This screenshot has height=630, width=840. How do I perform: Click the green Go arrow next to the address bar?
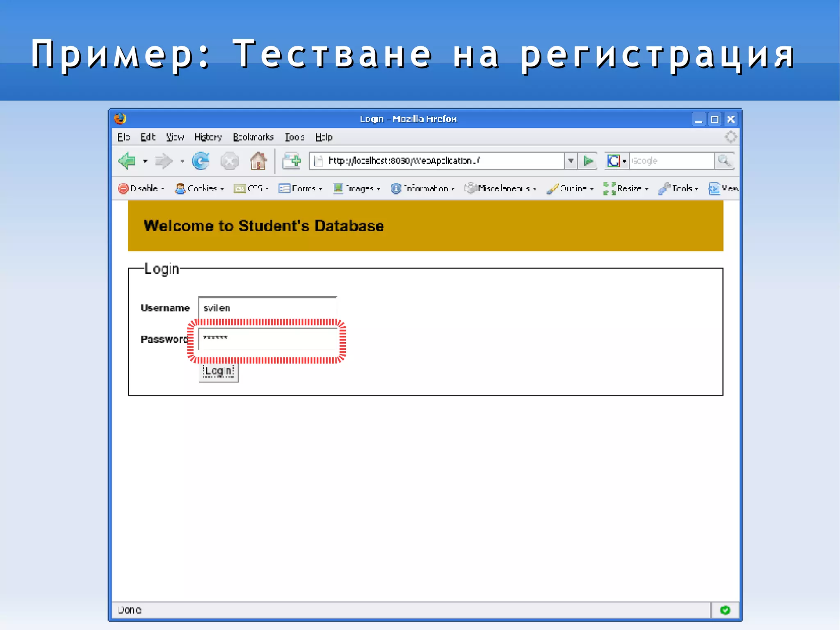click(589, 160)
